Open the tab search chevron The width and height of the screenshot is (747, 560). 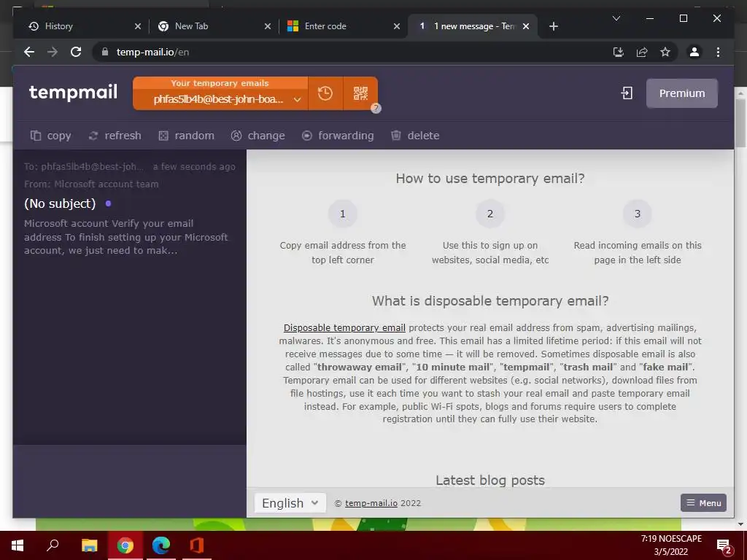tap(616, 18)
